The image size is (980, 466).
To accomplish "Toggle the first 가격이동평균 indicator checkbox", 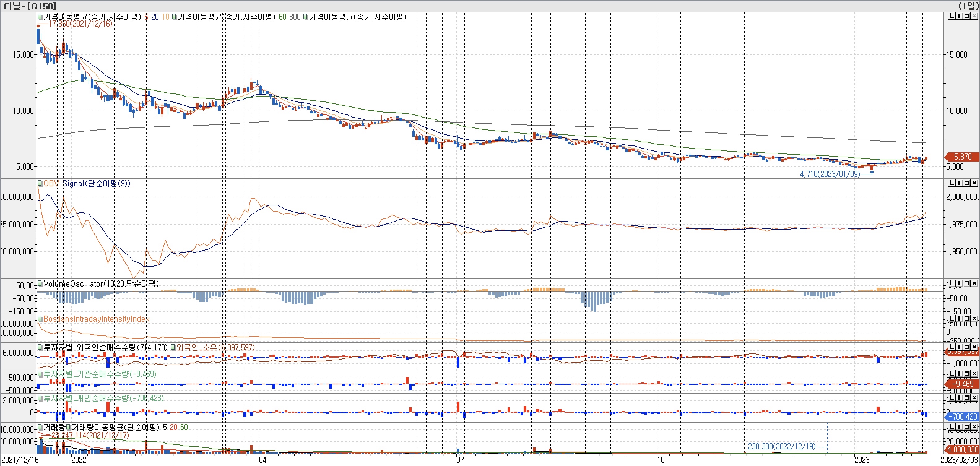I will 40,17.
